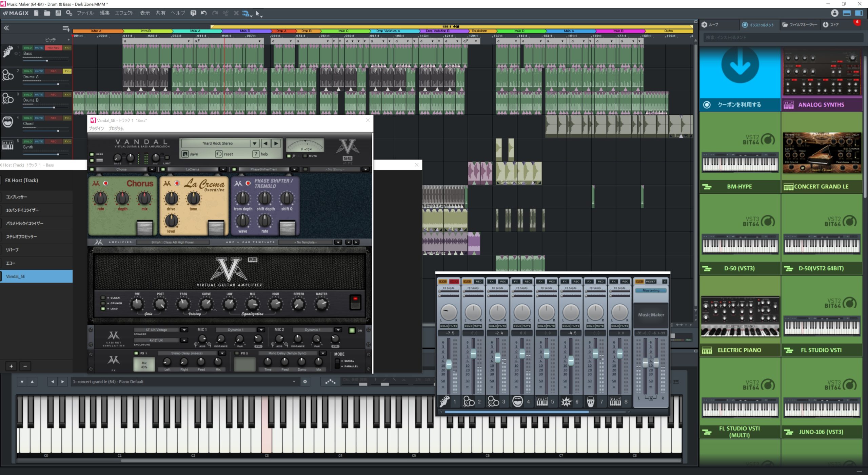Toggle SOLO button on mixer channel 5
868x475 pixels.
[542, 326]
